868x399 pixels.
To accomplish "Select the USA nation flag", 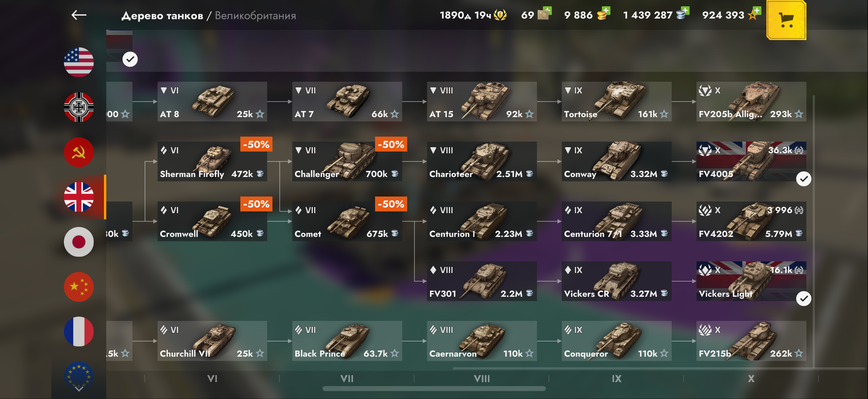I will (79, 62).
